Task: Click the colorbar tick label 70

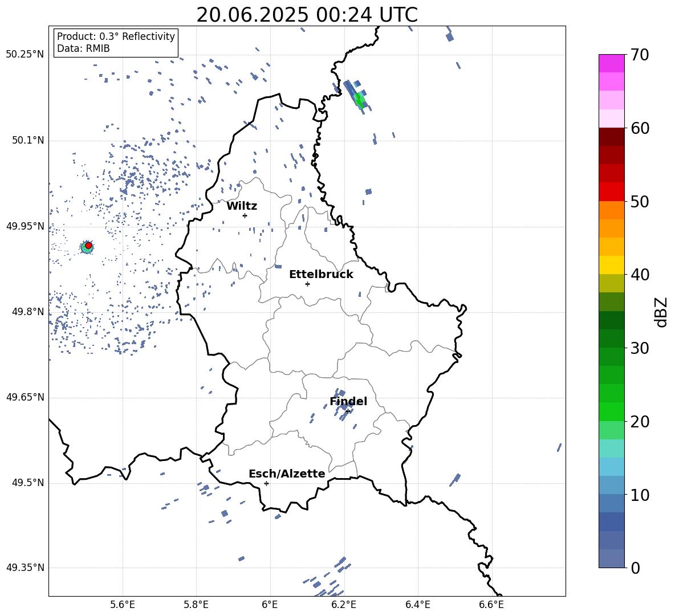Action: click(x=640, y=55)
